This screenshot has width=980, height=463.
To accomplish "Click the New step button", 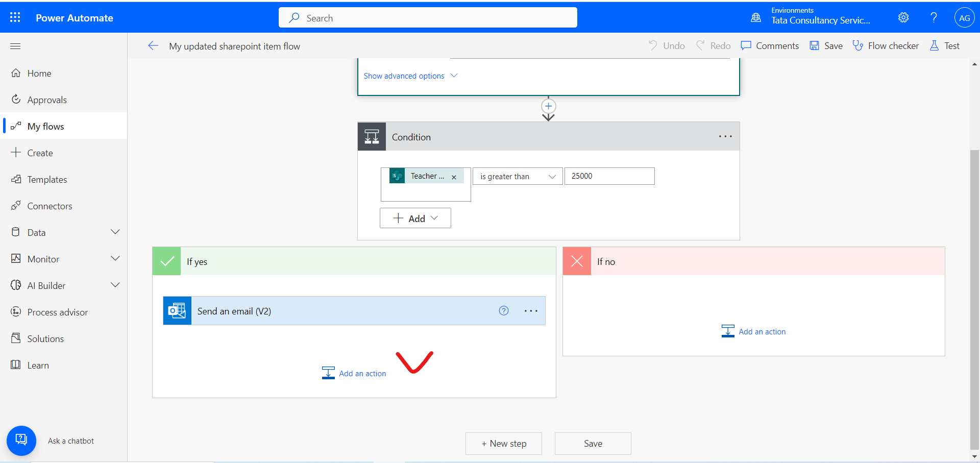I will [503, 443].
